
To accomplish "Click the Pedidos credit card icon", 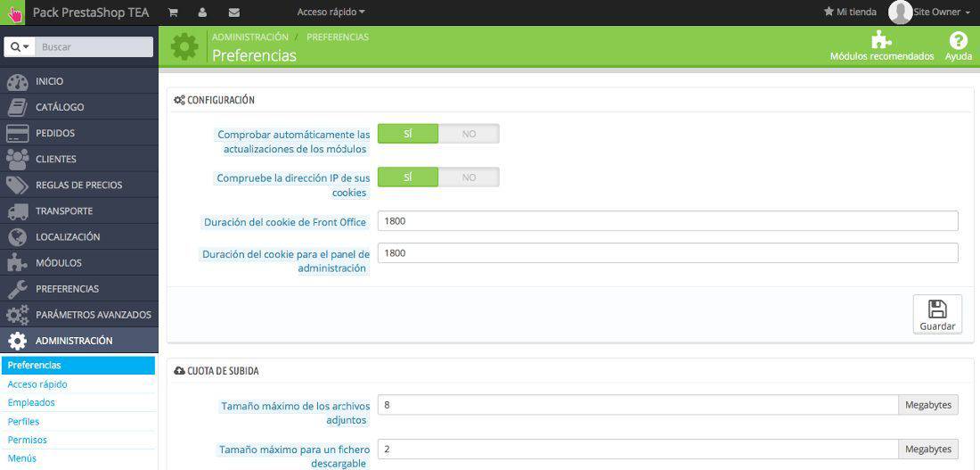I will pyautogui.click(x=18, y=133).
